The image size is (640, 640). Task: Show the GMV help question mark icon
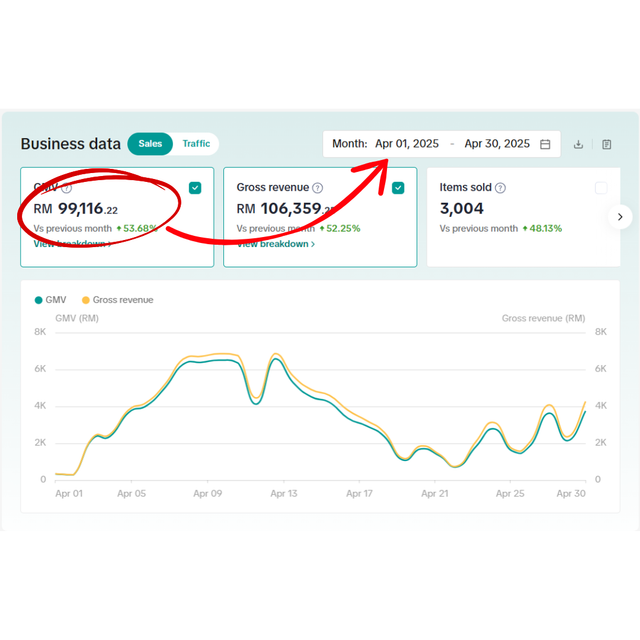pos(67,188)
